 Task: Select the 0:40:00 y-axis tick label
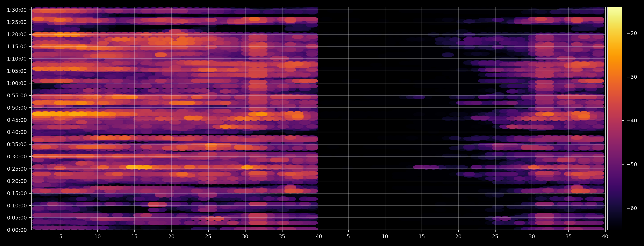coord(17,132)
